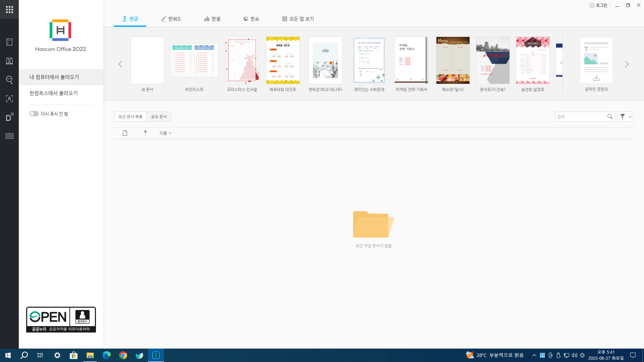Open Chrome from the Windows taskbar
This screenshot has width=644, height=362.
(123, 355)
